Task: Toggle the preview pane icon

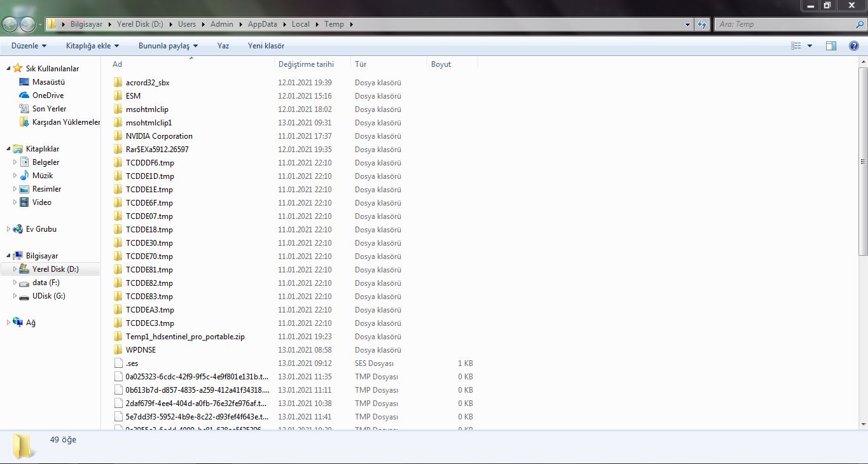Action: [x=830, y=46]
